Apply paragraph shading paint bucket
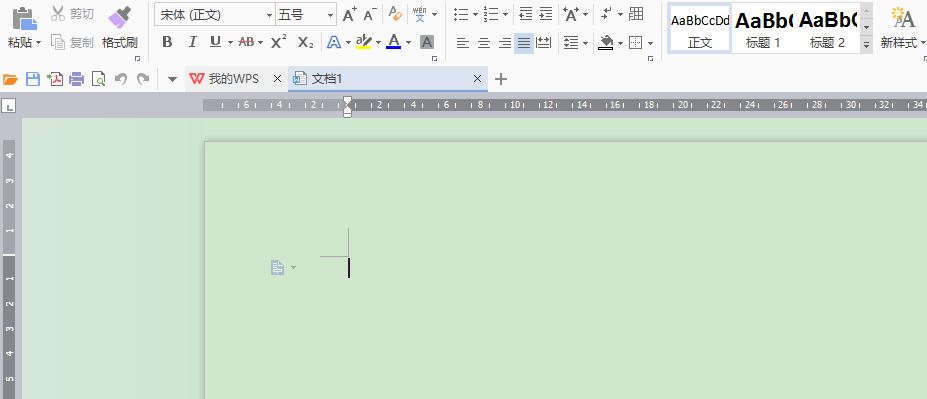This screenshot has height=399, width=927. tap(606, 43)
